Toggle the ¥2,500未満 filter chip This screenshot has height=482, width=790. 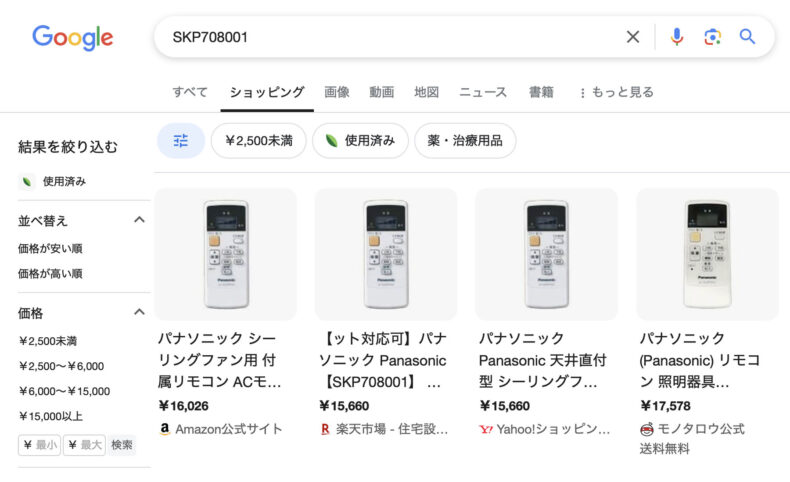(258, 141)
